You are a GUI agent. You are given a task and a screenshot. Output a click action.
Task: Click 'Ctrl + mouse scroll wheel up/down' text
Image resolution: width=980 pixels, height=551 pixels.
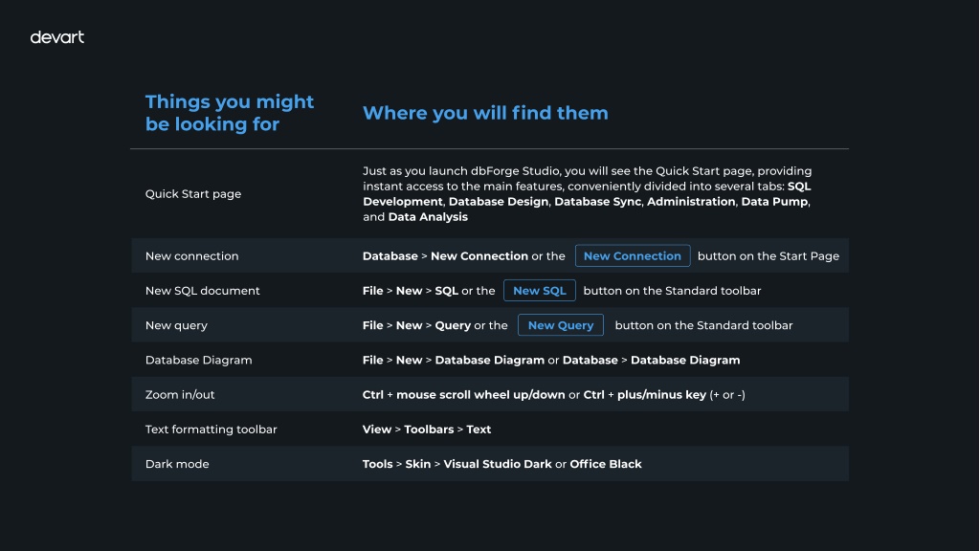click(x=464, y=394)
